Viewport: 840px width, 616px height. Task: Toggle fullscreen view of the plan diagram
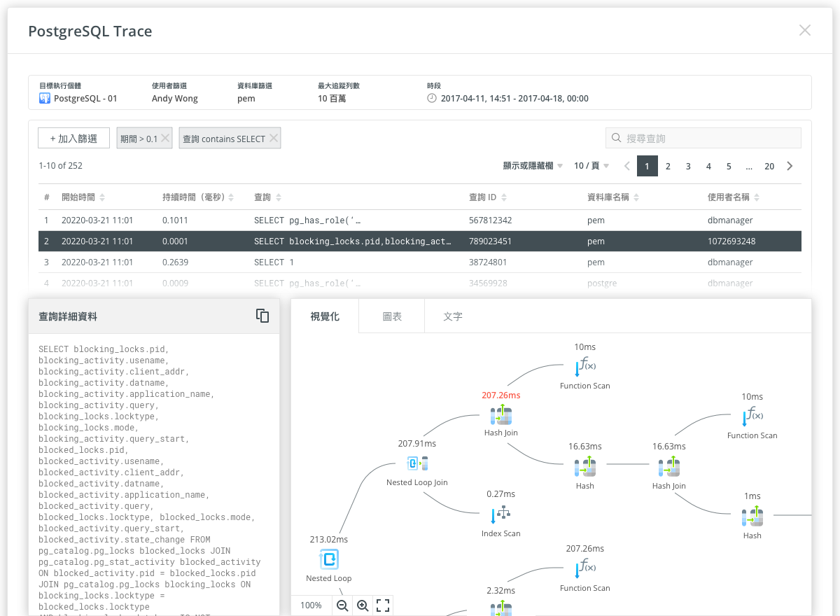[x=383, y=605]
